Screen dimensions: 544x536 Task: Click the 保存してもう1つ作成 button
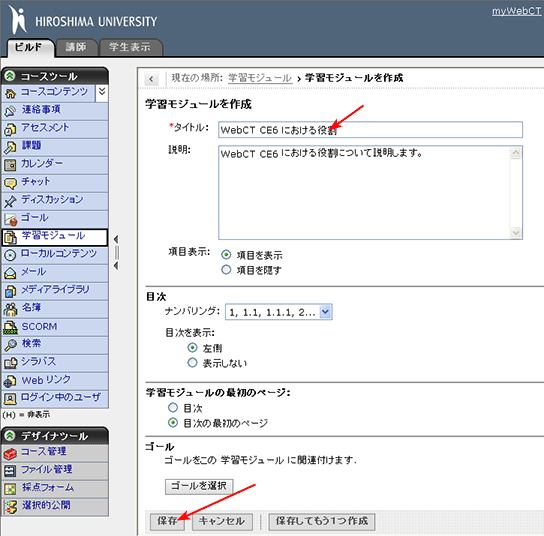322,521
